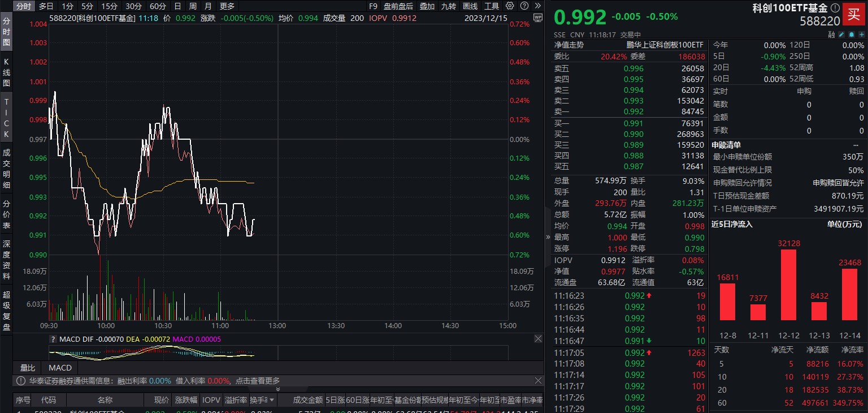Click the 12-12 net inflow bar 32128
Image resolution: width=868 pixels, height=413 pixels.
(x=788, y=285)
